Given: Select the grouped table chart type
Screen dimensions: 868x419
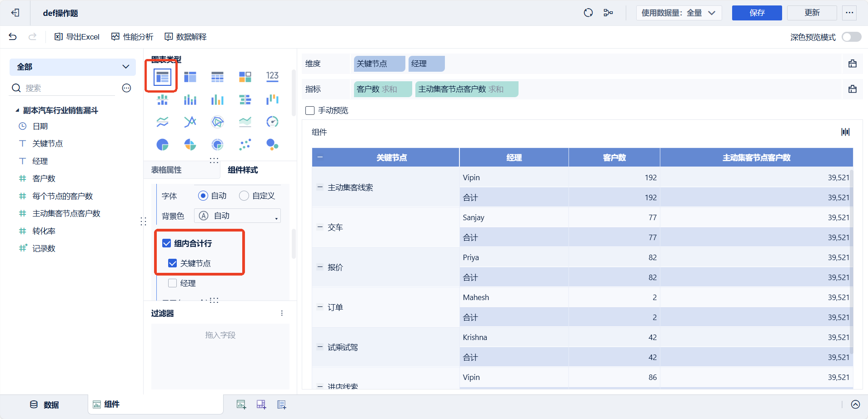Looking at the screenshot, I should 162,77.
